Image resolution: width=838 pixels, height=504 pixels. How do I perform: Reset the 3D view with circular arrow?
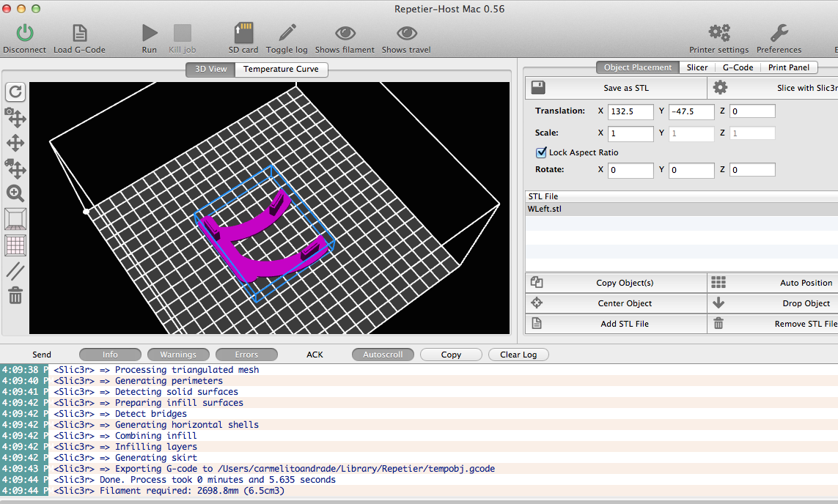(15, 92)
